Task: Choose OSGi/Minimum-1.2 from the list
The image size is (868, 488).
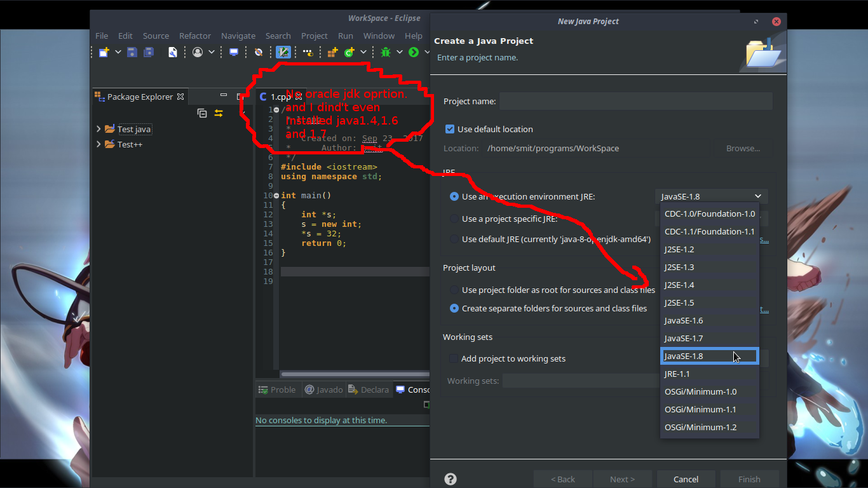Action: 710,427
